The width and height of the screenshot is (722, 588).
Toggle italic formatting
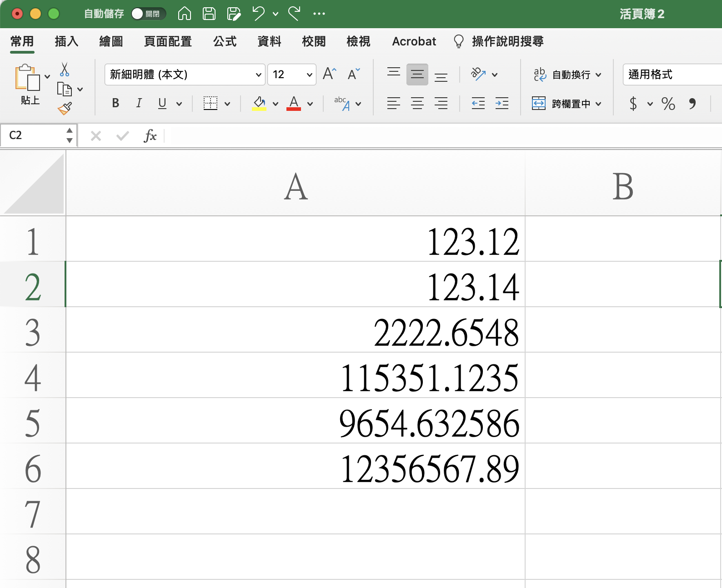[x=139, y=104]
